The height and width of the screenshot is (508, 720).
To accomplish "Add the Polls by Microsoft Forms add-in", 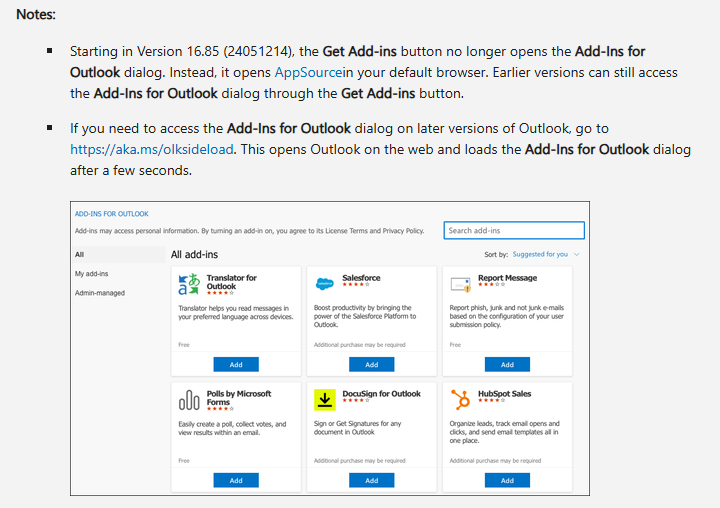I will click(236, 480).
